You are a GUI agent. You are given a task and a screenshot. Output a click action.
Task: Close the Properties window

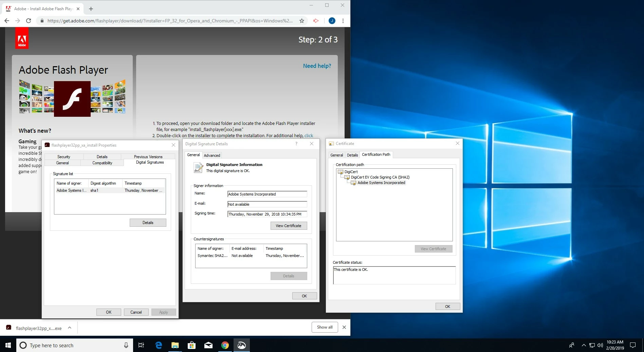point(173,145)
